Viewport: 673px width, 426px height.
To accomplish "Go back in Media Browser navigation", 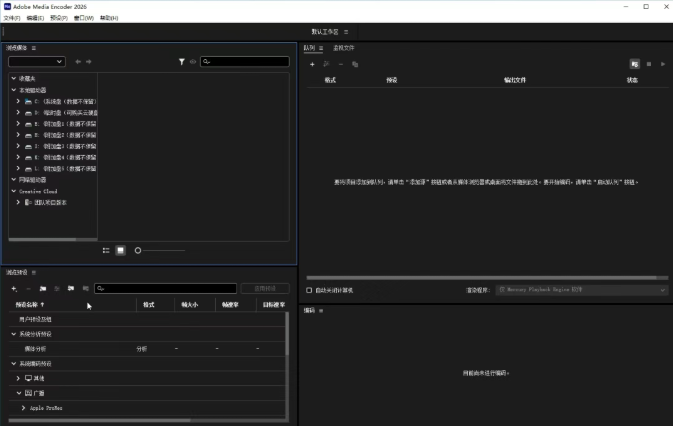I will tap(78, 62).
